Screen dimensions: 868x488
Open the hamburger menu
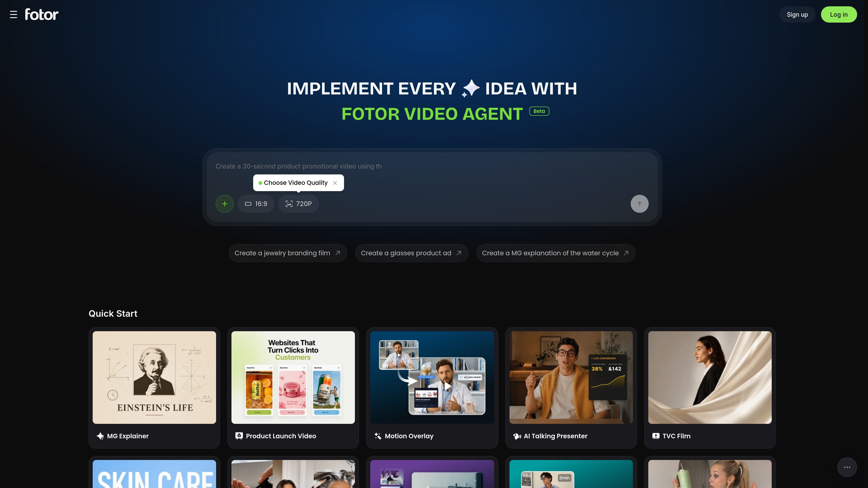14,14
